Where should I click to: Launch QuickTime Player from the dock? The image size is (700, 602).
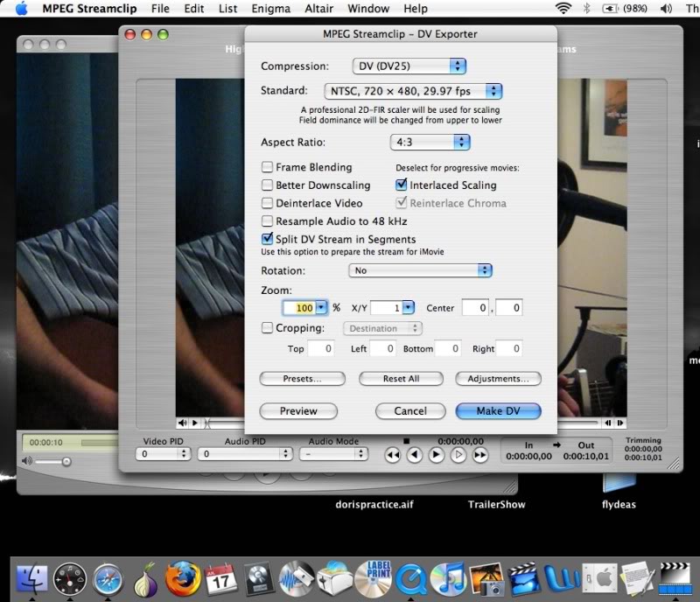tap(411, 579)
